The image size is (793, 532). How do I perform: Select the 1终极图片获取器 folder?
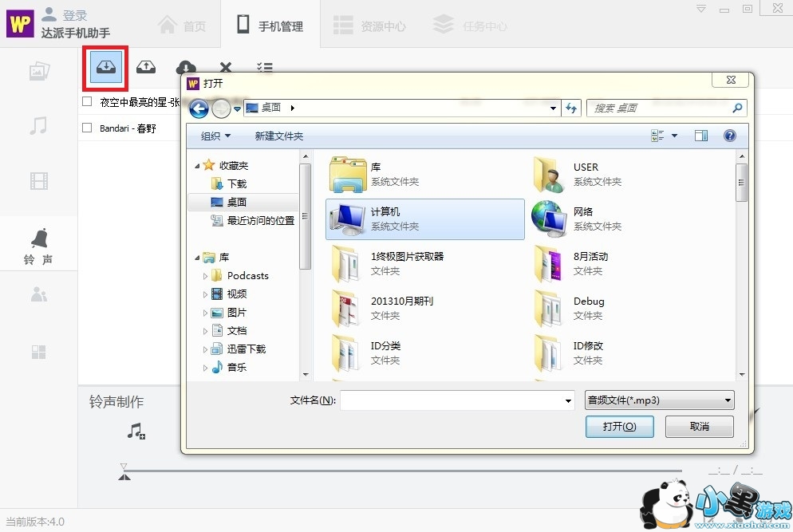[x=425, y=263]
